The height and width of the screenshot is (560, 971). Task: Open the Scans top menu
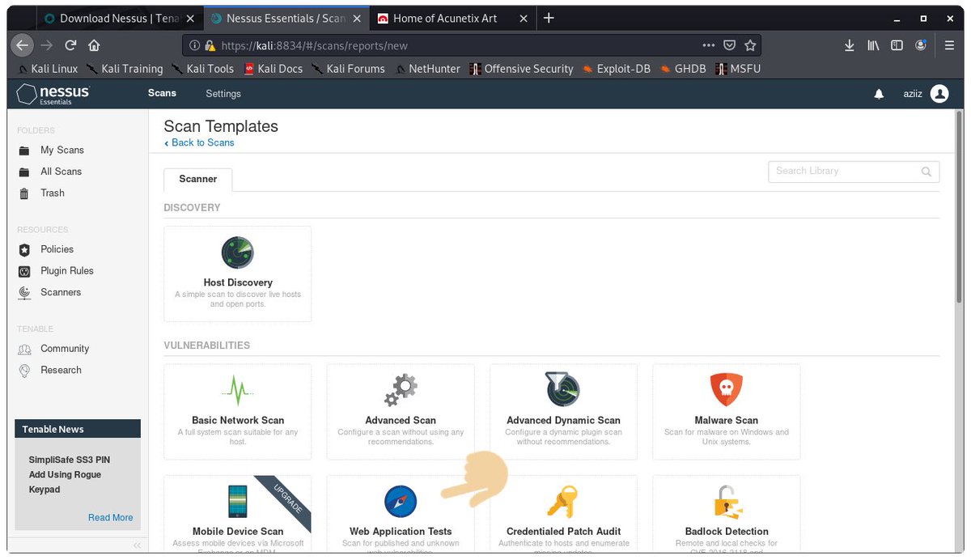(162, 94)
